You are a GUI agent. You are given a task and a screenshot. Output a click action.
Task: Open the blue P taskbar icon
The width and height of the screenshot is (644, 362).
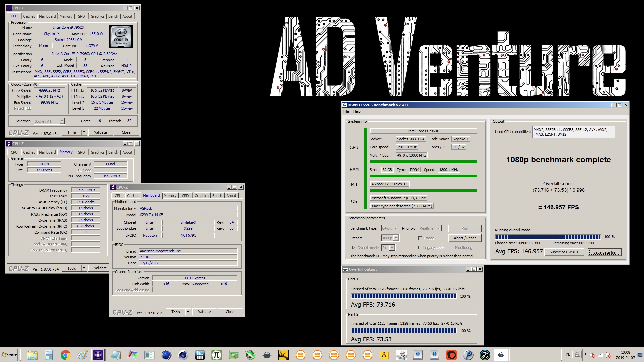click(468, 355)
